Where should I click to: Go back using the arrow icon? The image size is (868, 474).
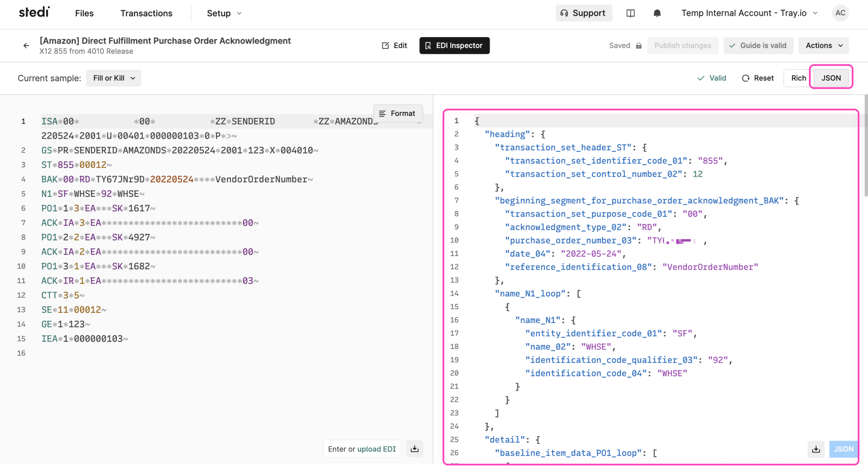coord(26,45)
